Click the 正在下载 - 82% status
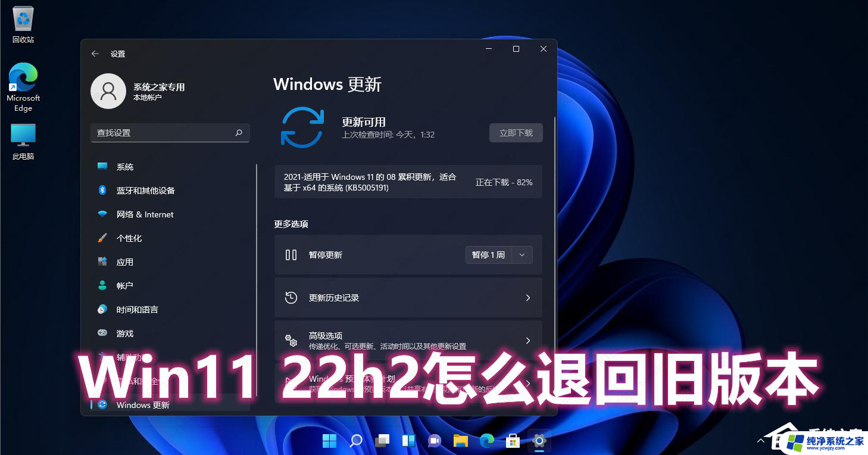 [504, 182]
